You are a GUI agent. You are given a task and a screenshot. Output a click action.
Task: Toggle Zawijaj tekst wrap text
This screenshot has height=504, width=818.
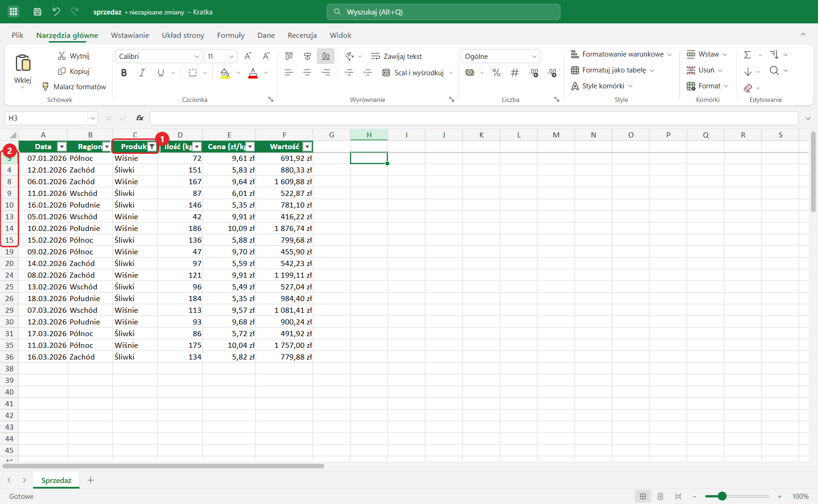pyautogui.click(x=396, y=56)
